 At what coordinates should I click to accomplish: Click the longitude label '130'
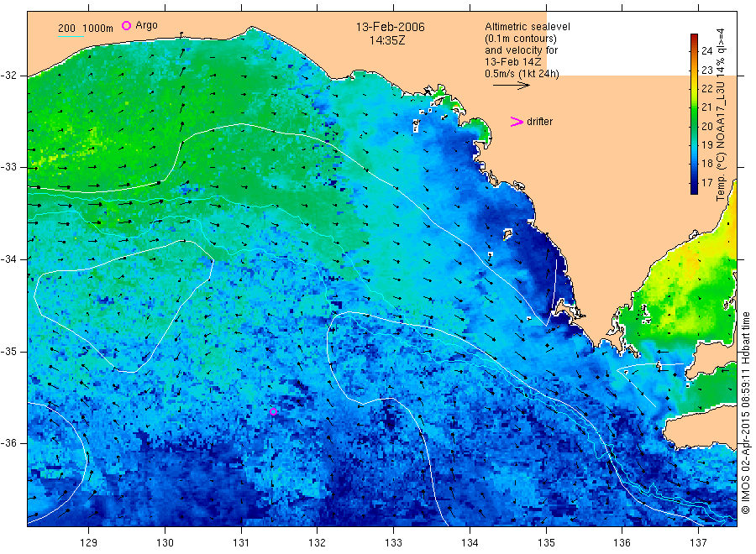[x=165, y=543]
